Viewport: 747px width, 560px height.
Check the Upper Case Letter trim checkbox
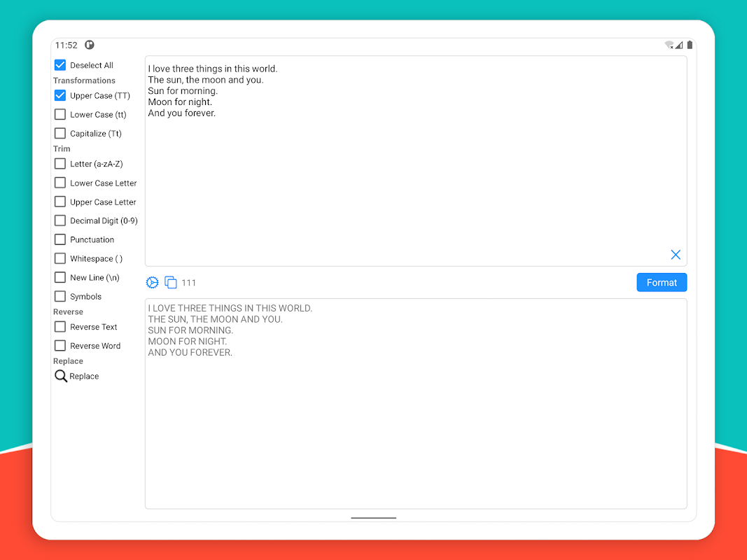60,202
